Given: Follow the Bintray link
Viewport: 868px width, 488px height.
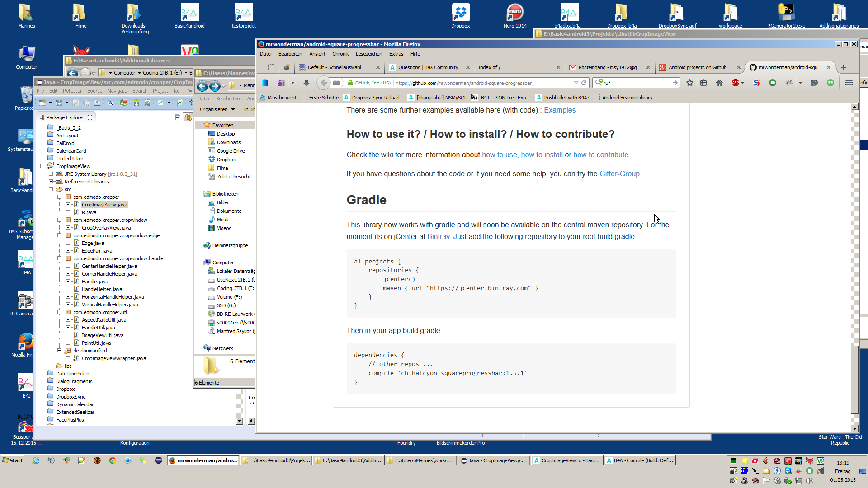Looking at the screenshot, I should 438,236.
